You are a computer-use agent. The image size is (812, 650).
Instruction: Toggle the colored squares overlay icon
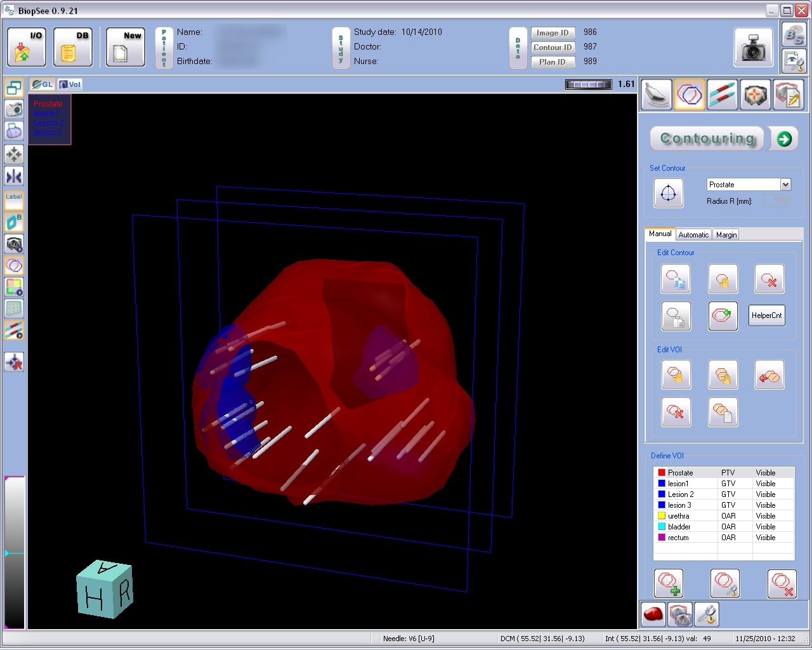pyautogui.click(x=14, y=287)
